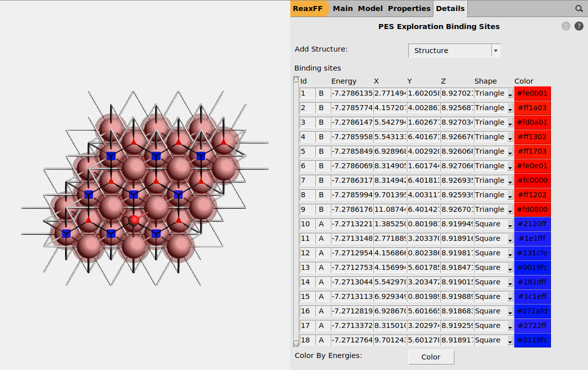The height and width of the screenshot is (370, 588).
Task: Click the panel options menu icon
Action: point(566,27)
